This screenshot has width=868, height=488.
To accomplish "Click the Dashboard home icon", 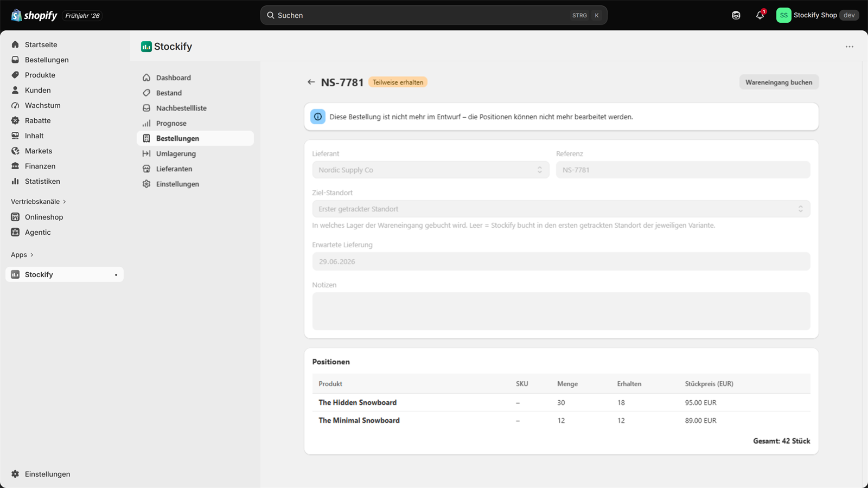I will (x=146, y=78).
